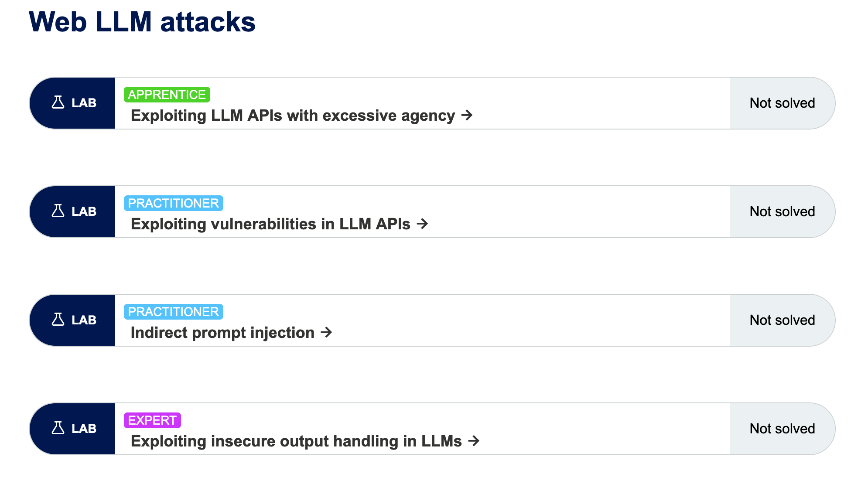
Task: Open the Indirect prompt injection lab
Action: pos(222,332)
